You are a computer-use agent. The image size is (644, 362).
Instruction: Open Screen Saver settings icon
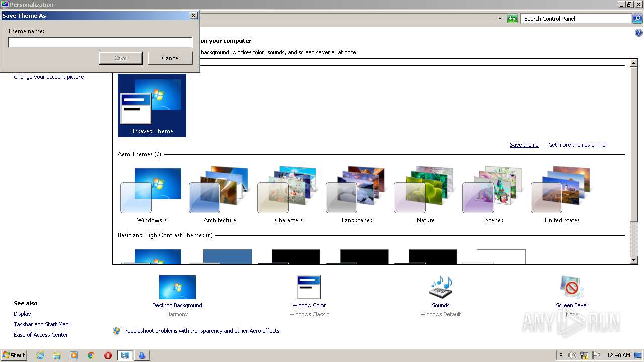[572, 287]
